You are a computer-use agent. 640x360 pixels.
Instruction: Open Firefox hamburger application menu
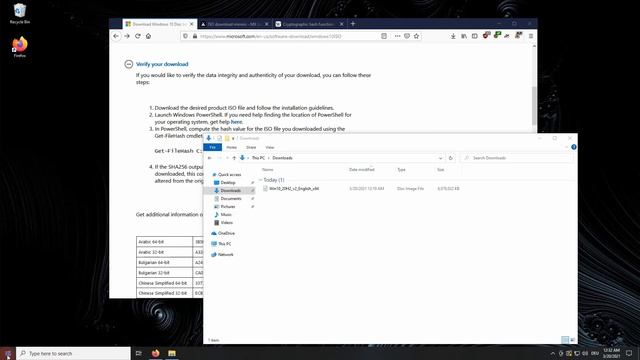click(x=531, y=36)
